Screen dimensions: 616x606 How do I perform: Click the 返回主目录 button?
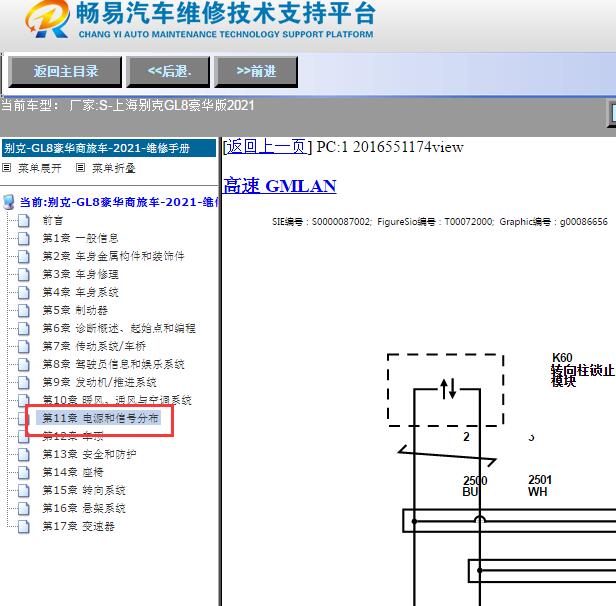tap(65, 71)
